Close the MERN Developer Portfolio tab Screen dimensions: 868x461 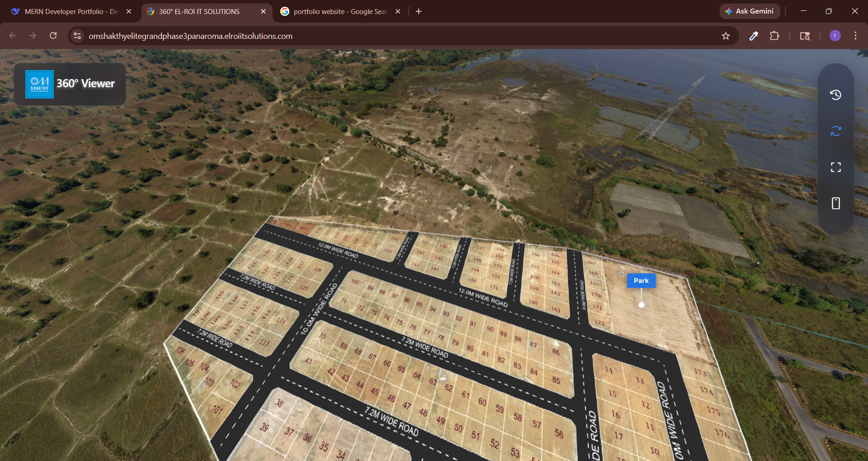click(129, 12)
